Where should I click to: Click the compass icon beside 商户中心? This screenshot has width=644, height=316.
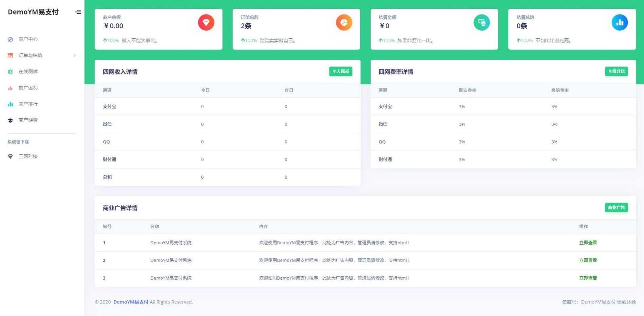tap(10, 40)
